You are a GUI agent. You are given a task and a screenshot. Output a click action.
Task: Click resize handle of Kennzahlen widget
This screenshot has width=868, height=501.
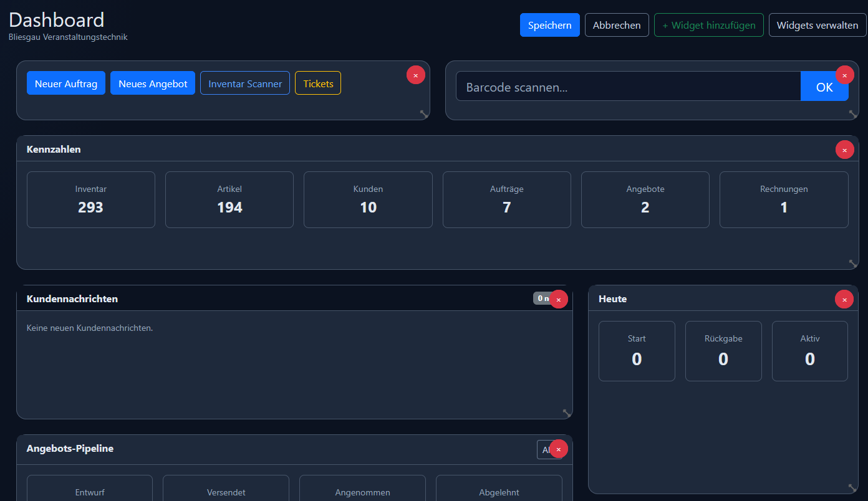853,264
